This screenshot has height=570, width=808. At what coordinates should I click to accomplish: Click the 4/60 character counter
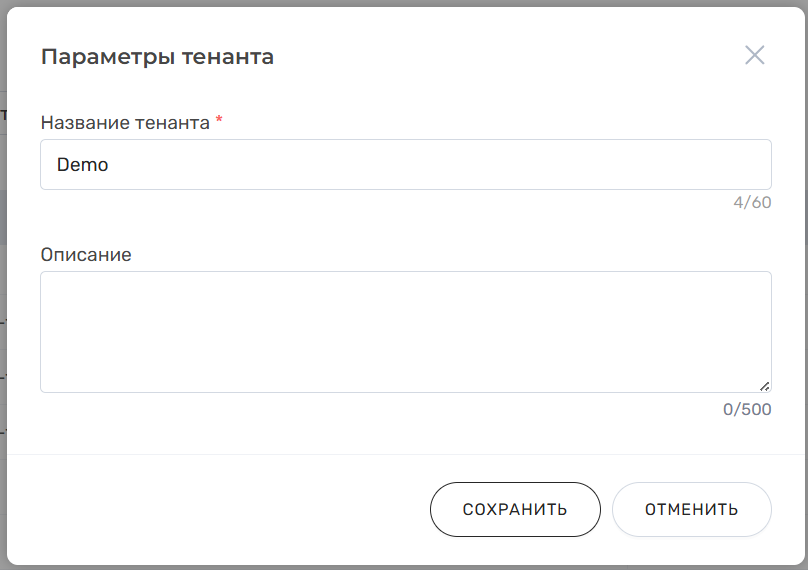click(752, 202)
